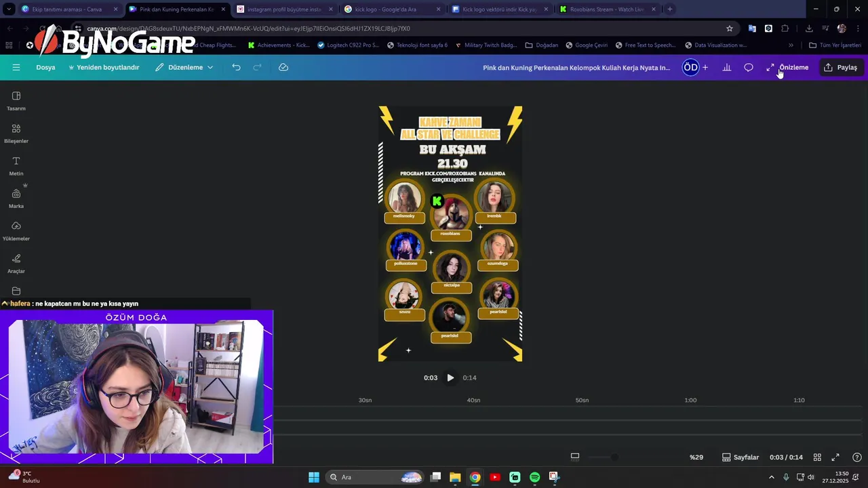This screenshot has height=488, width=868.
Task: Click the Windows Start button
Action: click(313, 477)
